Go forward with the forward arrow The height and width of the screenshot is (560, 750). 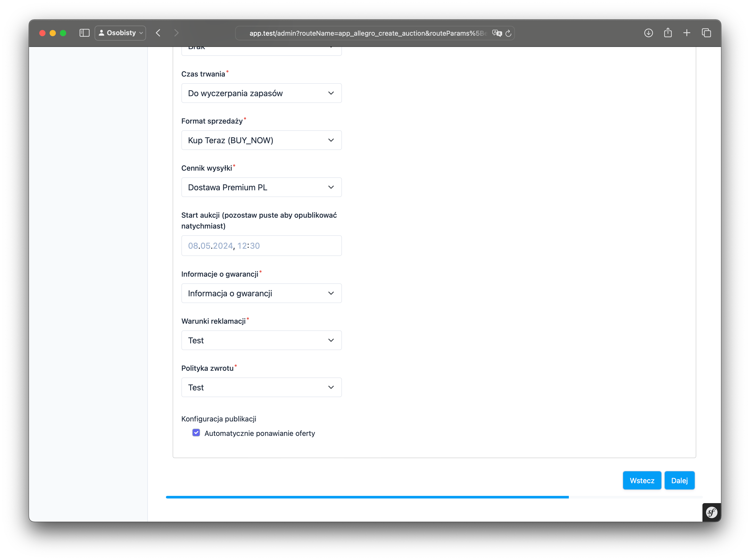(x=176, y=33)
